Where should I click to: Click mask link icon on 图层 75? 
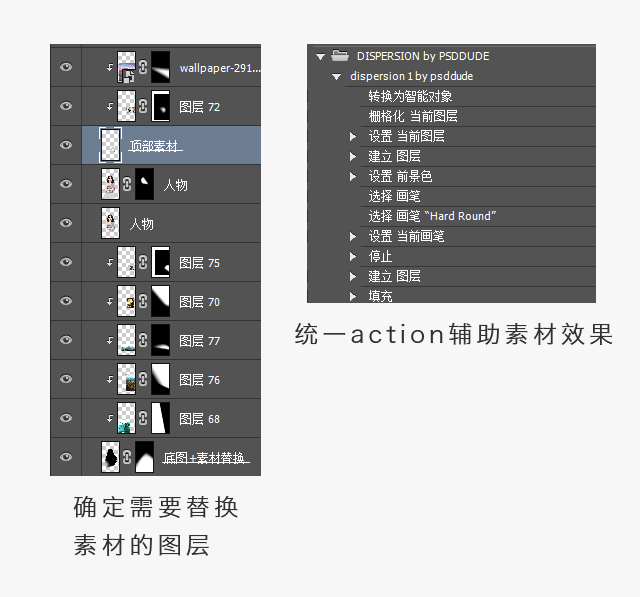pos(143,262)
